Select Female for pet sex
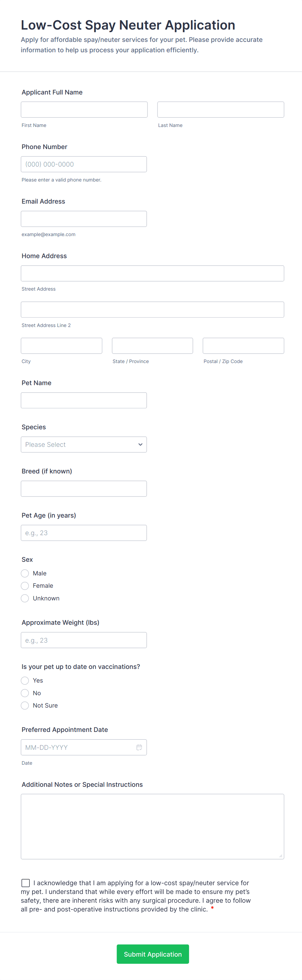The image size is (302, 980). click(25, 586)
